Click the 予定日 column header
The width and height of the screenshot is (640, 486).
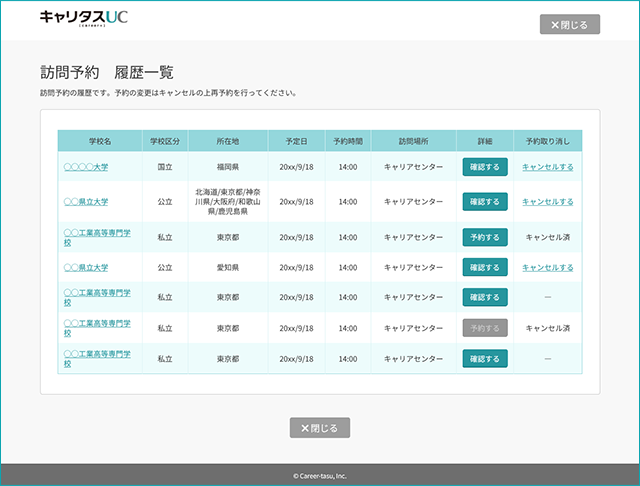[x=296, y=141]
